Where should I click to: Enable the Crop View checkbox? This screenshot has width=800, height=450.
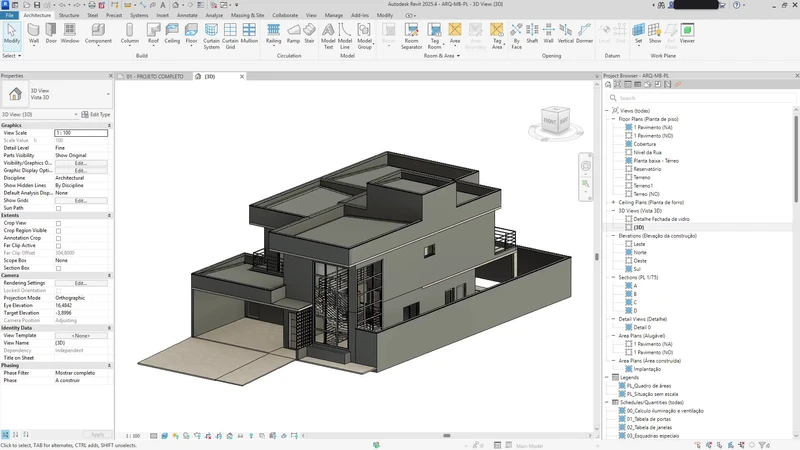[x=59, y=223]
